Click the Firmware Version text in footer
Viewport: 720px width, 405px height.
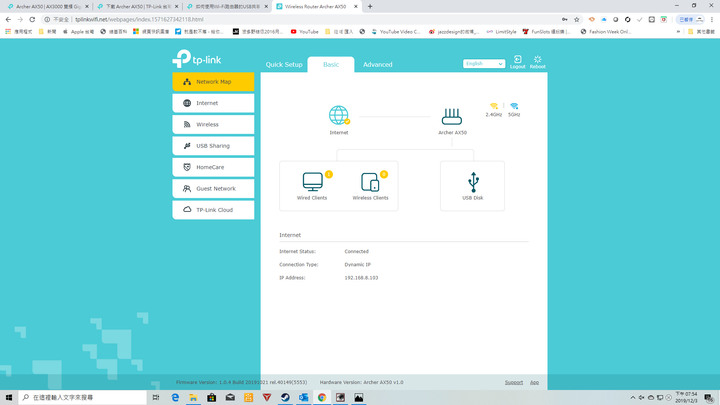242,382
